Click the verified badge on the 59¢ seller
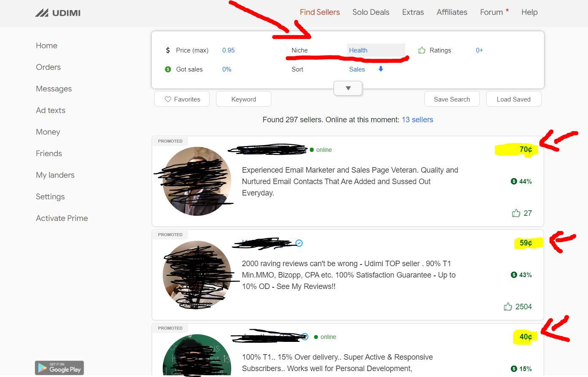The height and width of the screenshot is (377, 588). coord(299,243)
